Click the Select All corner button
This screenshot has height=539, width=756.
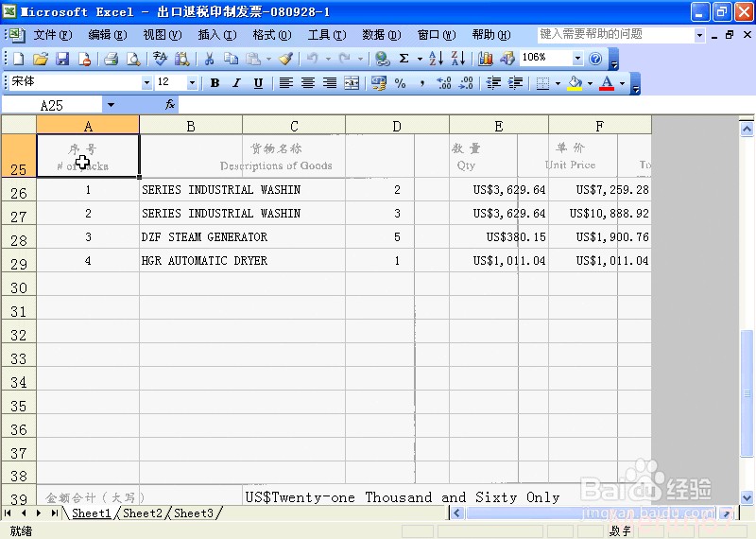pyautogui.click(x=19, y=125)
